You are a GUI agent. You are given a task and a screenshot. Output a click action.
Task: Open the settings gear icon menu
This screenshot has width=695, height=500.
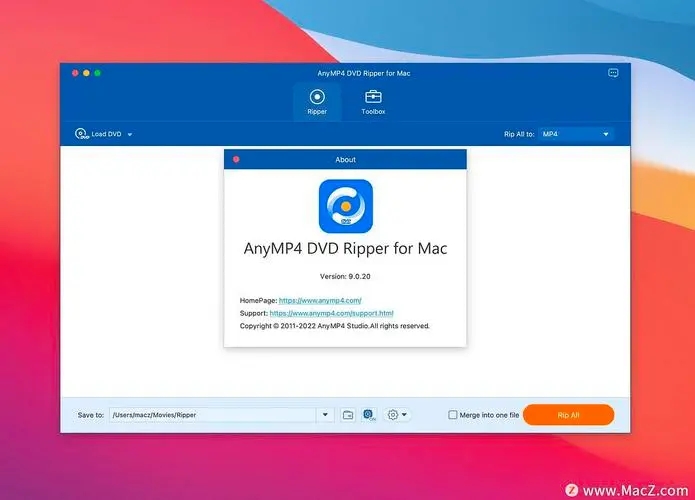(x=393, y=415)
